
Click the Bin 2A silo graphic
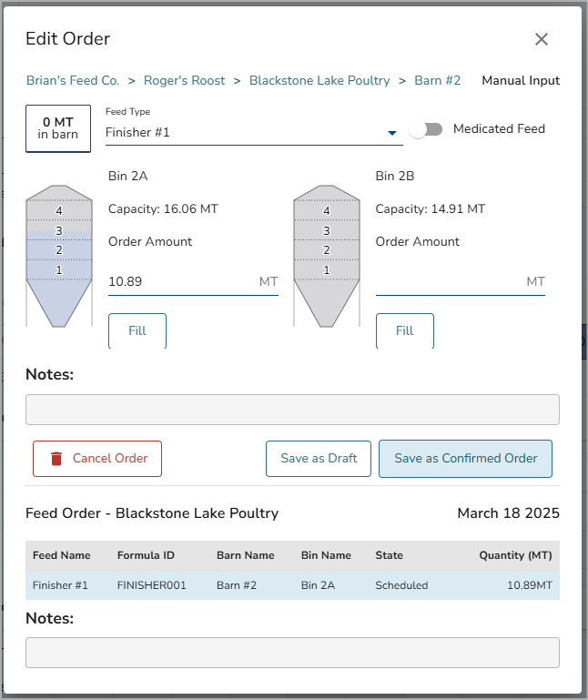click(x=59, y=256)
